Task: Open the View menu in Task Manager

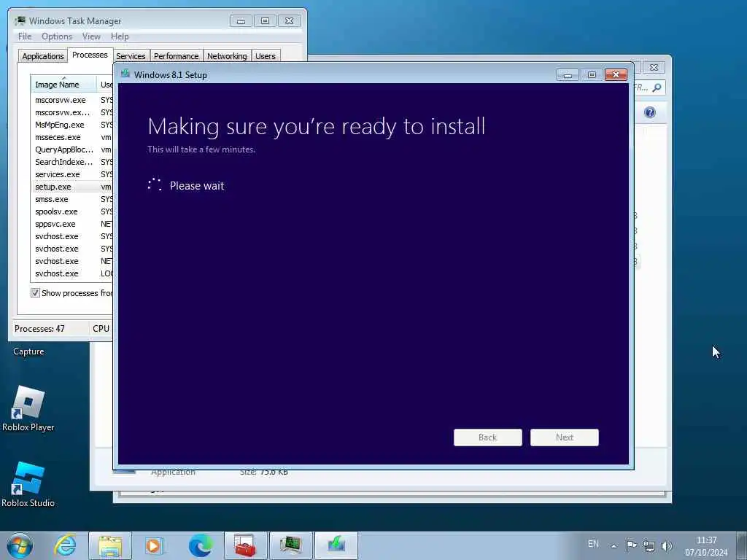Action: pyautogui.click(x=91, y=36)
